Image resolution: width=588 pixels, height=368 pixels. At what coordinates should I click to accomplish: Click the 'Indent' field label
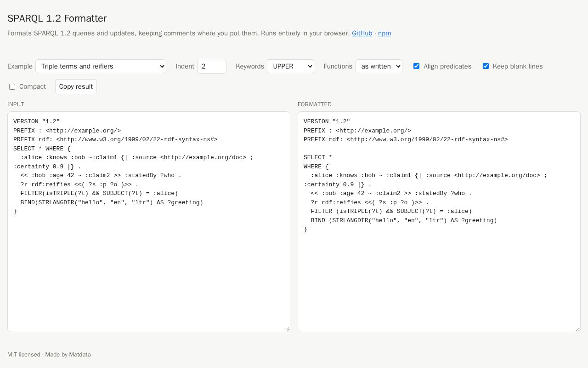pos(185,66)
